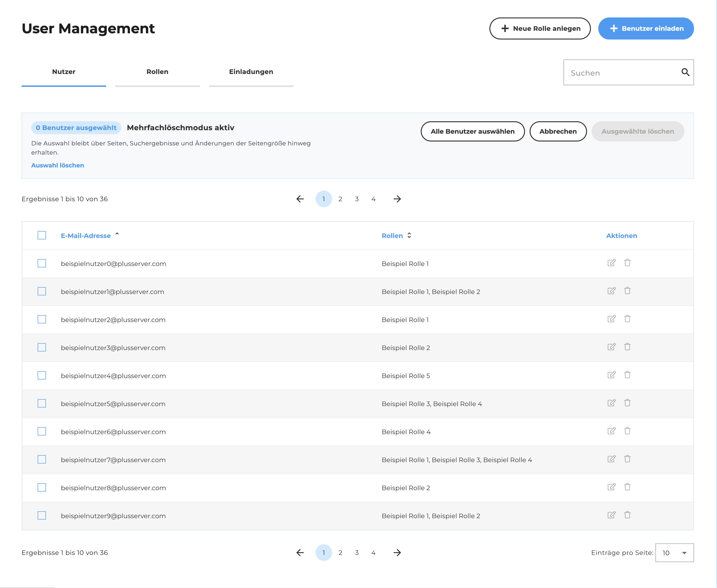The height and width of the screenshot is (588, 717).
Task: Click trash icon for beispielnutzer2@plusserver.com
Action: point(627,319)
